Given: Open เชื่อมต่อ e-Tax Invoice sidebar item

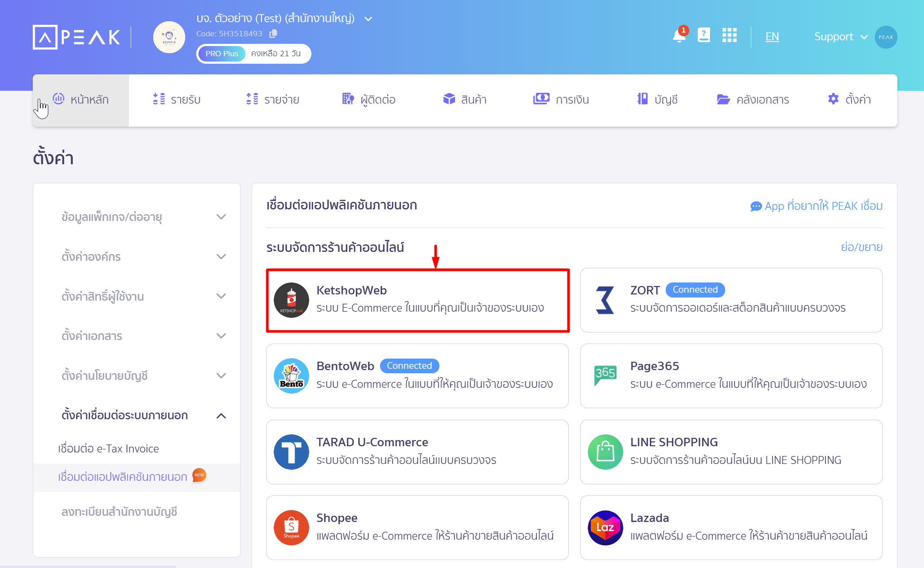Looking at the screenshot, I should click(109, 449).
